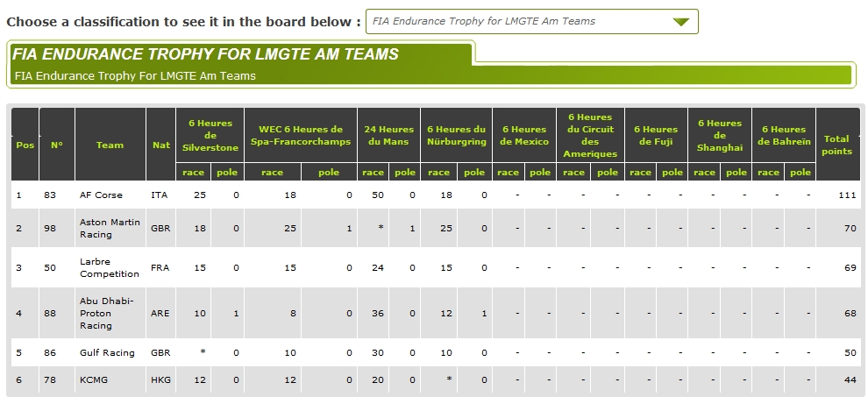Viewport: 868px width, 404px height.
Task: Click KCMG Nürburgring race asterisk
Action: pyautogui.click(x=449, y=379)
